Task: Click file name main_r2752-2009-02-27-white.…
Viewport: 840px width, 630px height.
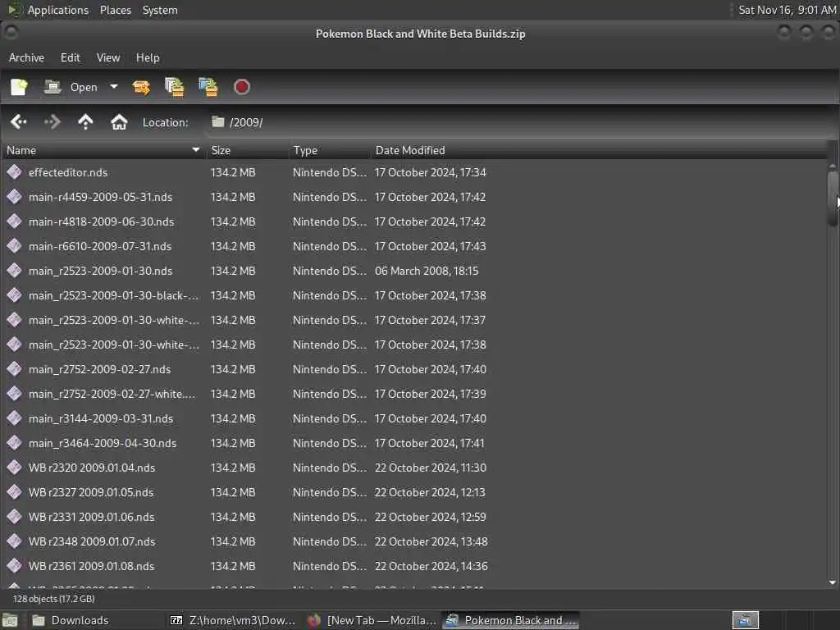Action: coord(112,395)
